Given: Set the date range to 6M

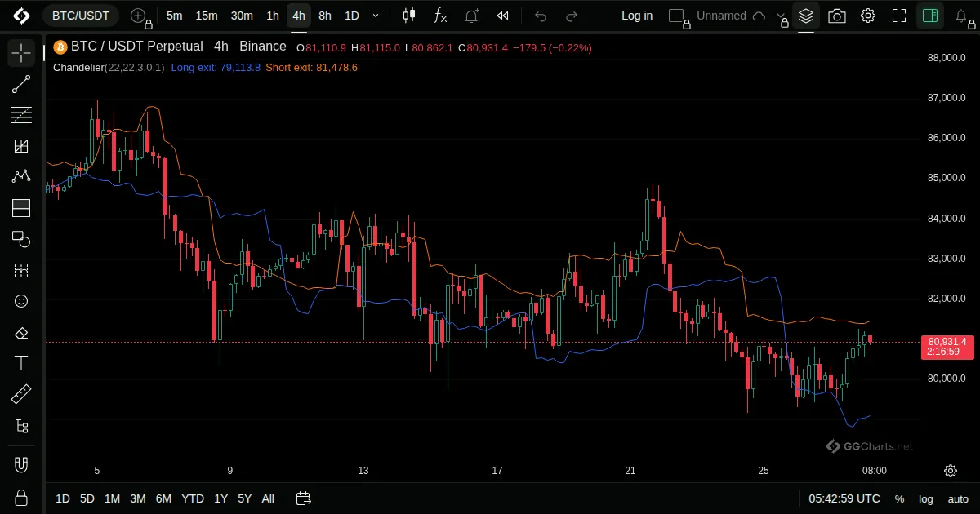Looking at the screenshot, I should [x=163, y=498].
